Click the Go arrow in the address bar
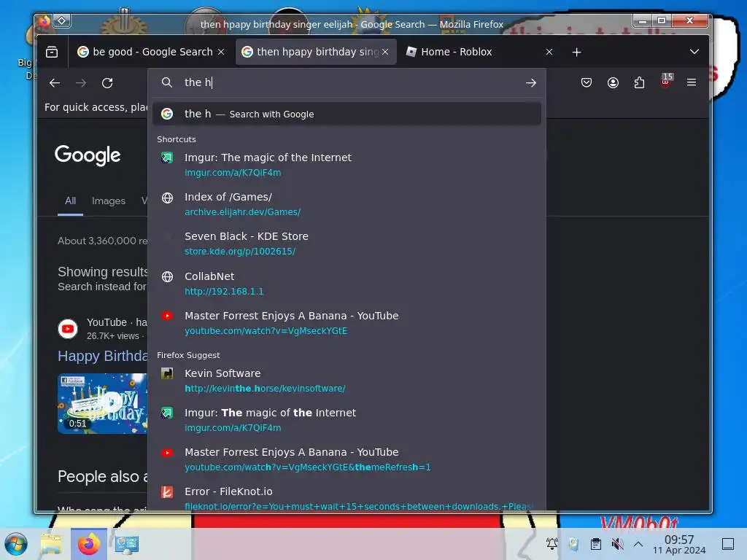The width and height of the screenshot is (747, 560). pyautogui.click(x=531, y=83)
